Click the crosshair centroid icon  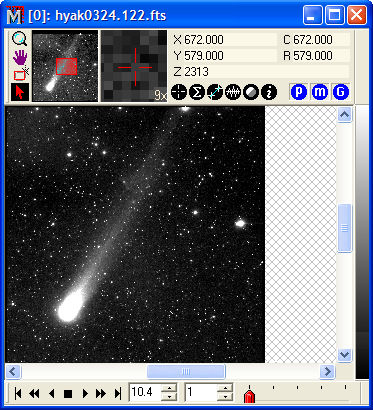tap(179, 92)
